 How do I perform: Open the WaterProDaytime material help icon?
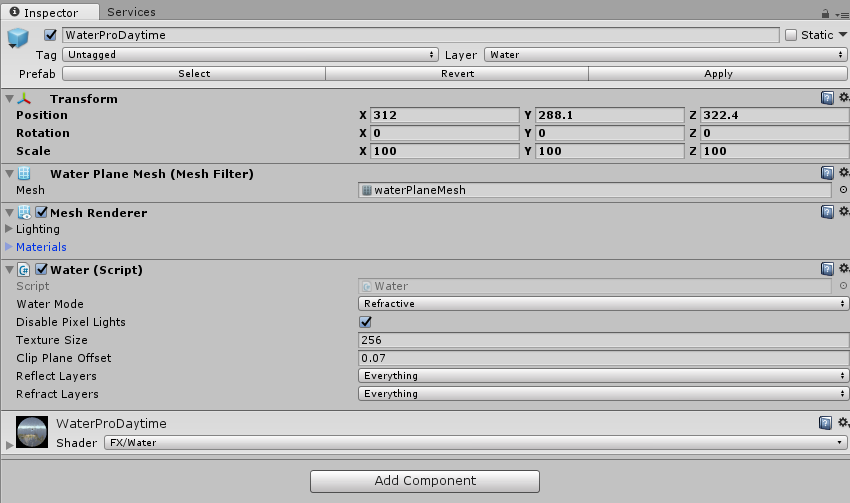pyautogui.click(x=825, y=423)
